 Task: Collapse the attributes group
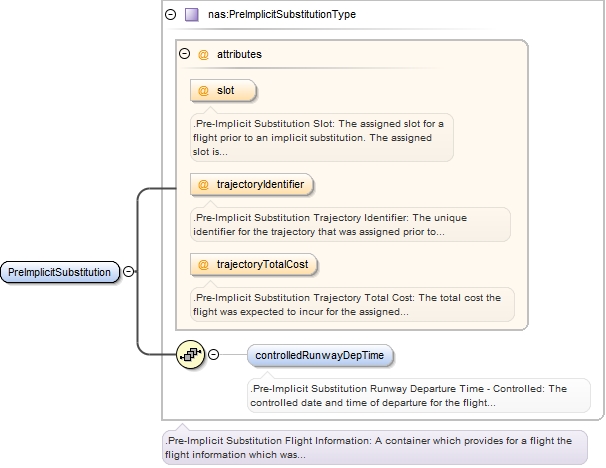[184, 54]
